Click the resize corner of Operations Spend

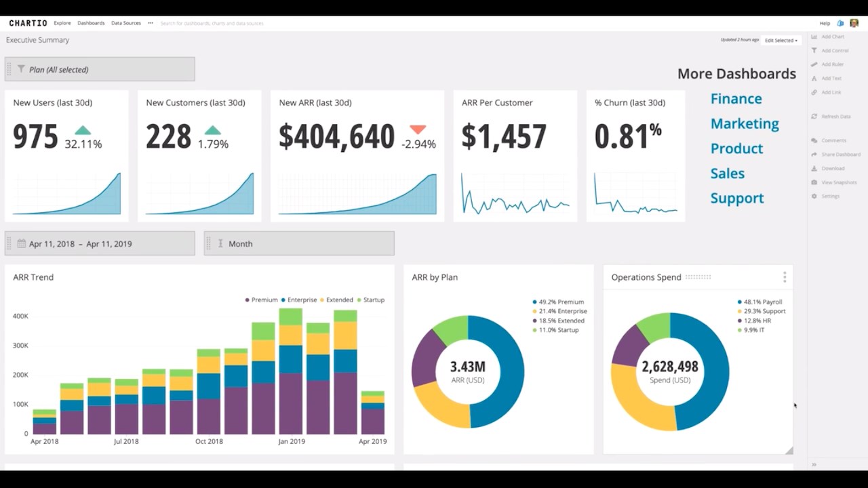pos(789,450)
